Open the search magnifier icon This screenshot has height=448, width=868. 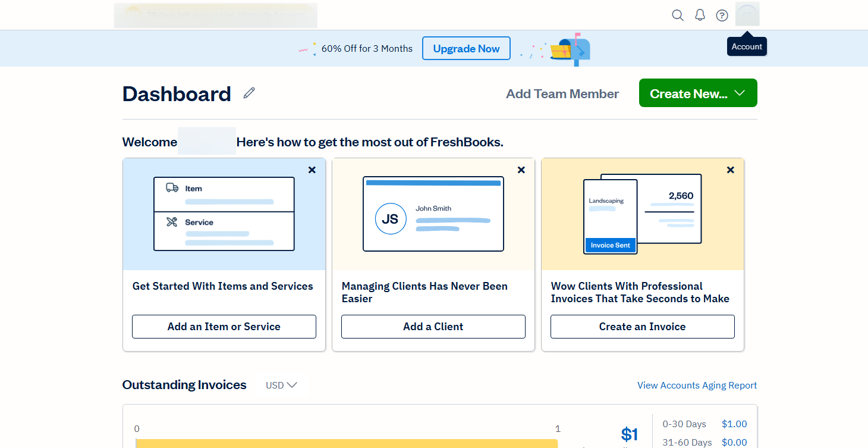[678, 15]
